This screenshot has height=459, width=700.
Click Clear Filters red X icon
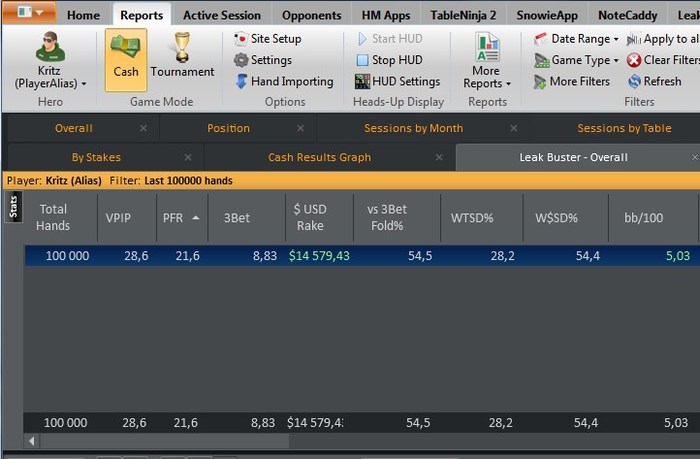point(633,60)
